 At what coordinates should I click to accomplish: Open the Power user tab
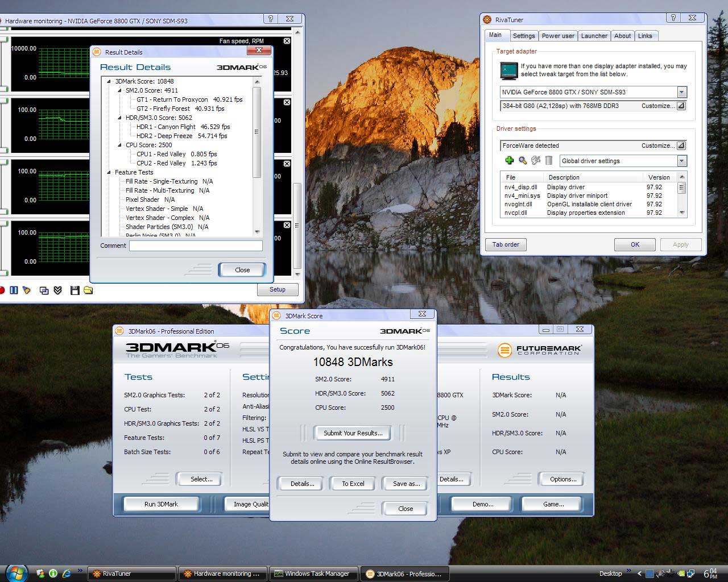coord(558,36)
